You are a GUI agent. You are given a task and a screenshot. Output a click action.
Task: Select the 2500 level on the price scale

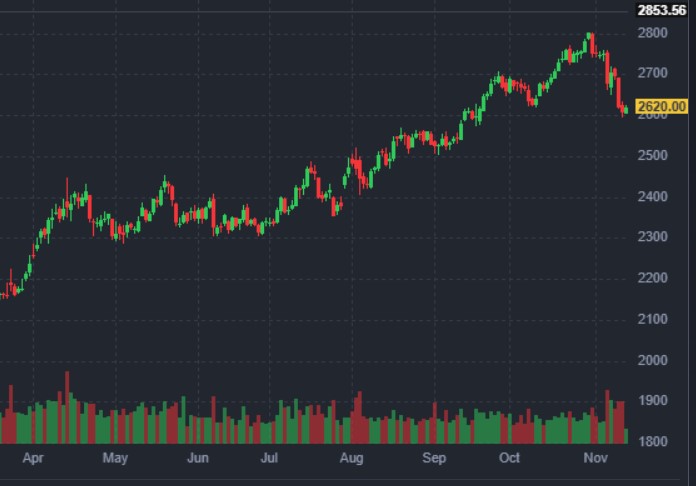pyautogui.click(x=652, y=156)
